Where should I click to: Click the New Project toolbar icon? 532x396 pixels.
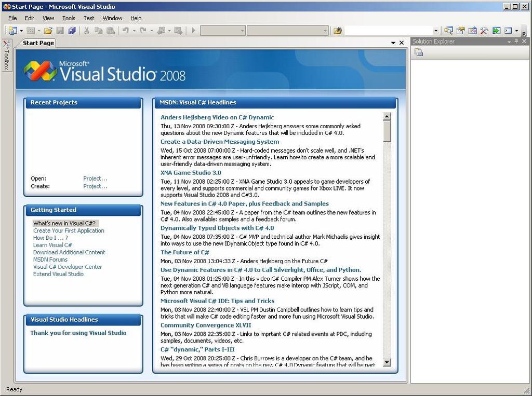click(13, 31)
